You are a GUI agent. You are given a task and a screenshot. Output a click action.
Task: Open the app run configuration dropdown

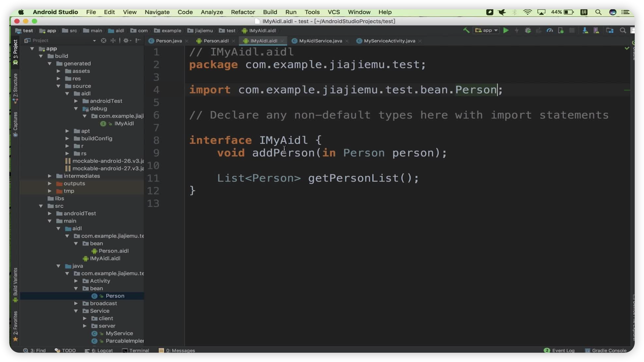pos(486,30)
